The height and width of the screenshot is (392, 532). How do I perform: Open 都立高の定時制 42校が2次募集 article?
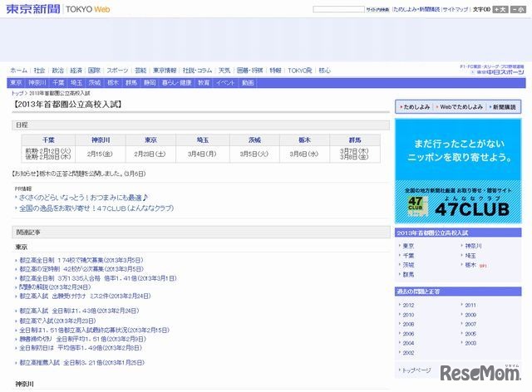pos(81,269)
